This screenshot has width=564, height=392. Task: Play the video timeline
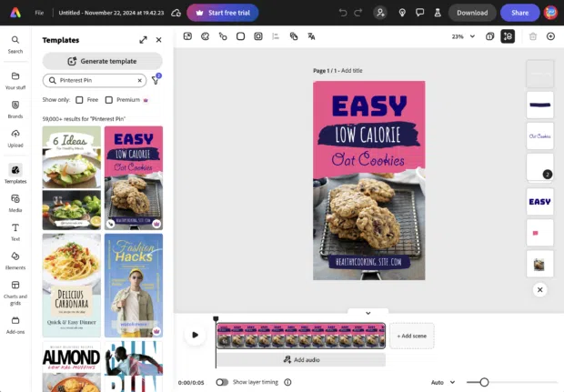click(195, 335)
